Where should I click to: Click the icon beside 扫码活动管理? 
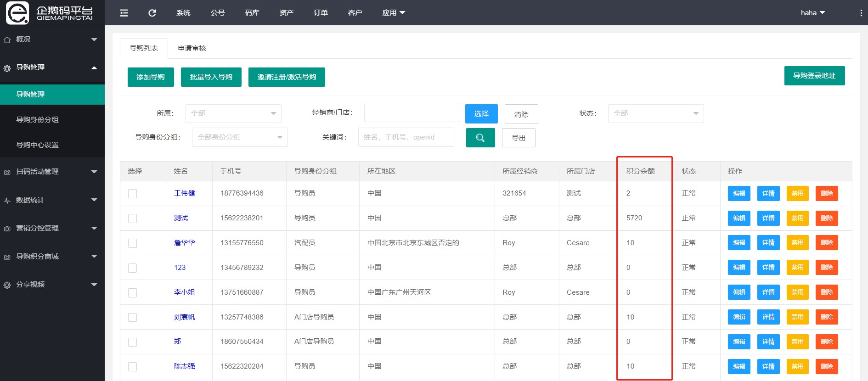click(x=7, y=172)
